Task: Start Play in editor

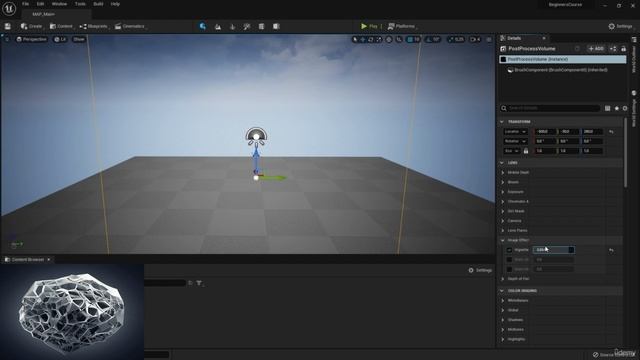Action: coord(369,26)
